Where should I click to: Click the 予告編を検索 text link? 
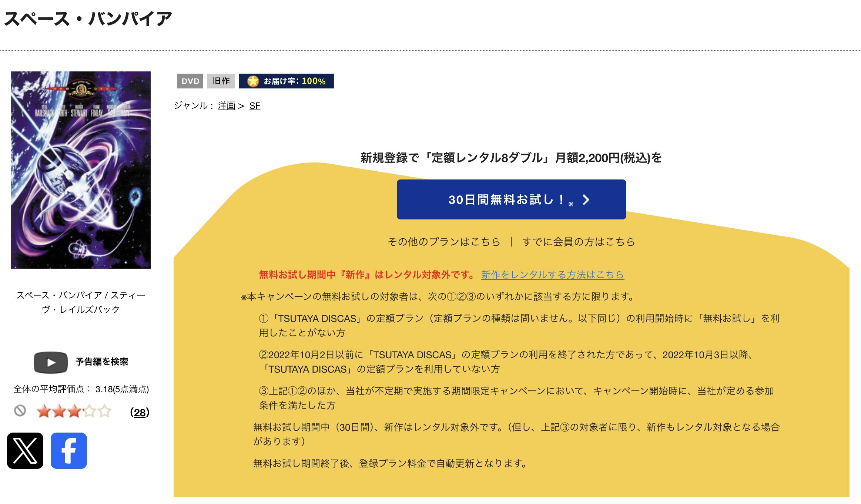pos(102,362)
